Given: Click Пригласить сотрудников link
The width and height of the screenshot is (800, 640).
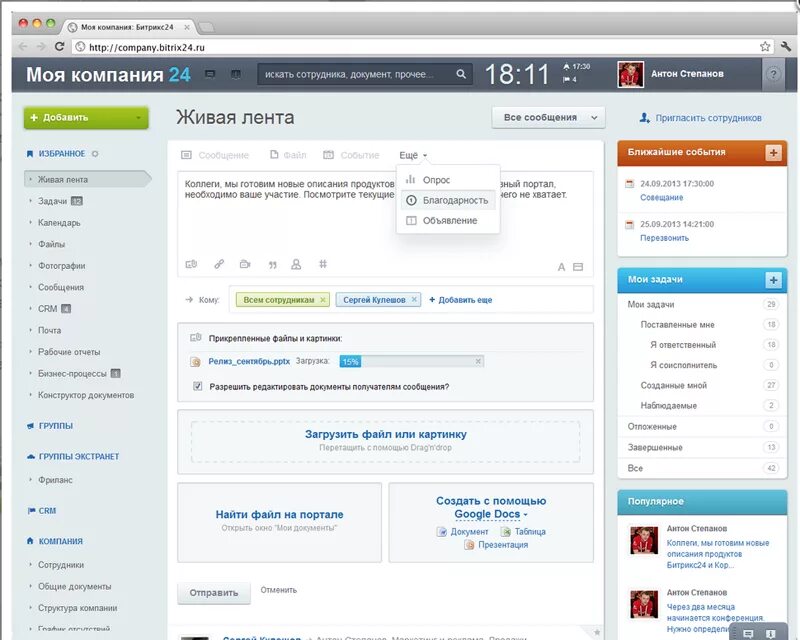Looking at the screenshot, I should point(708,118).
